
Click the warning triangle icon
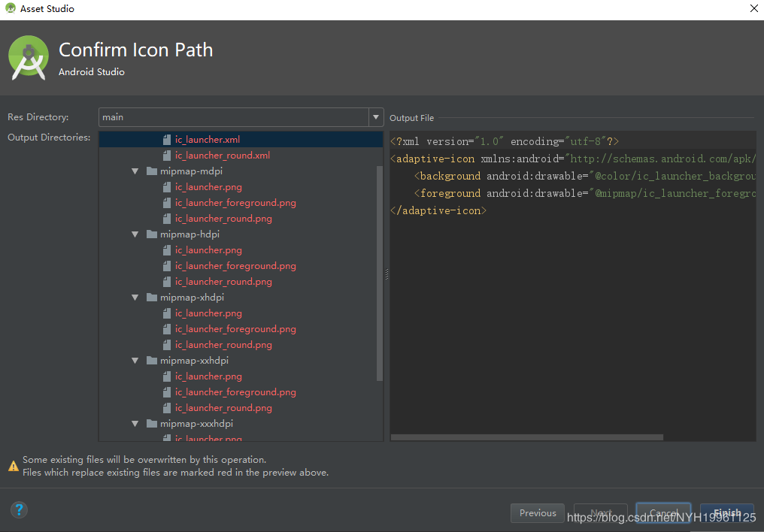click(x=14, y=467)
